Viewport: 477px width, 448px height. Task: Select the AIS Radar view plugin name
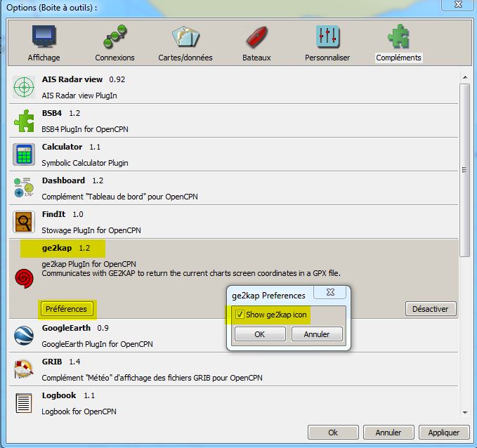coord(72,79)
